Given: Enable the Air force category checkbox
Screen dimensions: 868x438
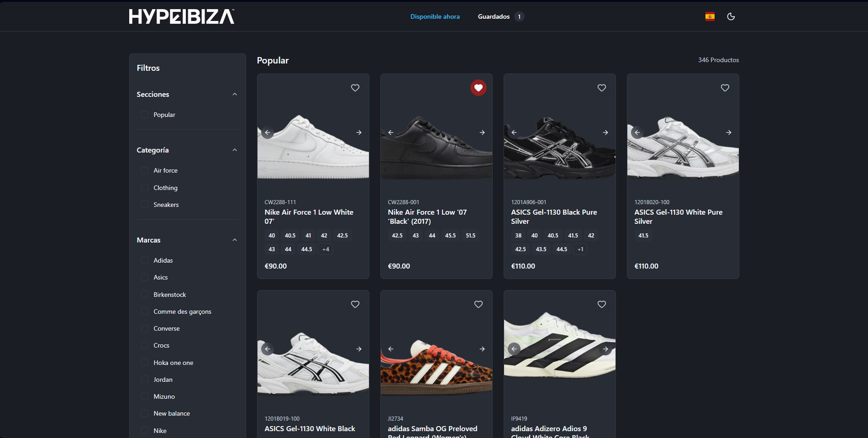Looking at the screenshot, I should point(145,170).
